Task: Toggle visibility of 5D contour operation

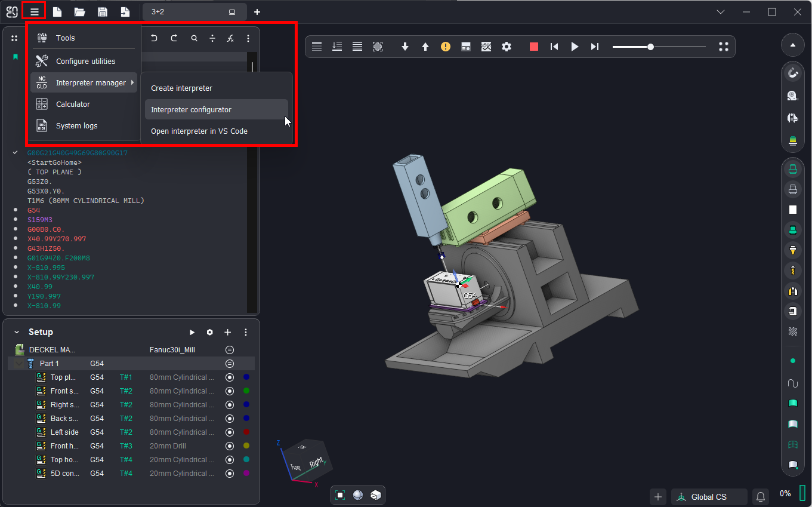Action: click(x=229, y=474)
